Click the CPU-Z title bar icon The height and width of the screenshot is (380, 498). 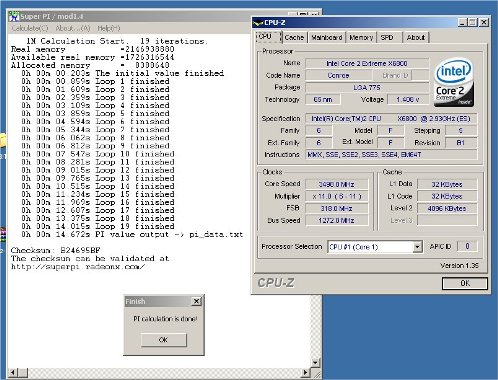258,23
